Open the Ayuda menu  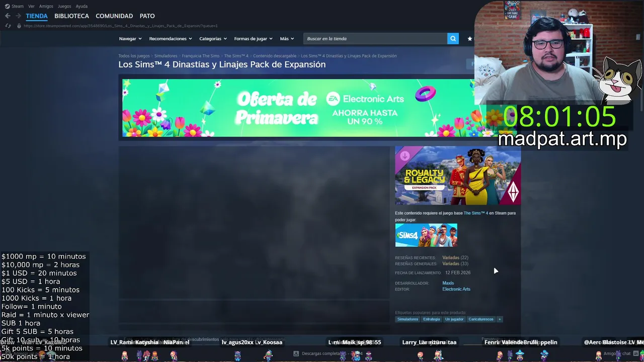(82, 6)
